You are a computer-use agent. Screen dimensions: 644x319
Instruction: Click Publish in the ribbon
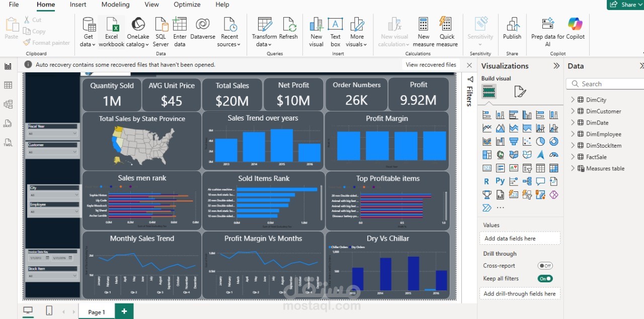pos(512,29)
